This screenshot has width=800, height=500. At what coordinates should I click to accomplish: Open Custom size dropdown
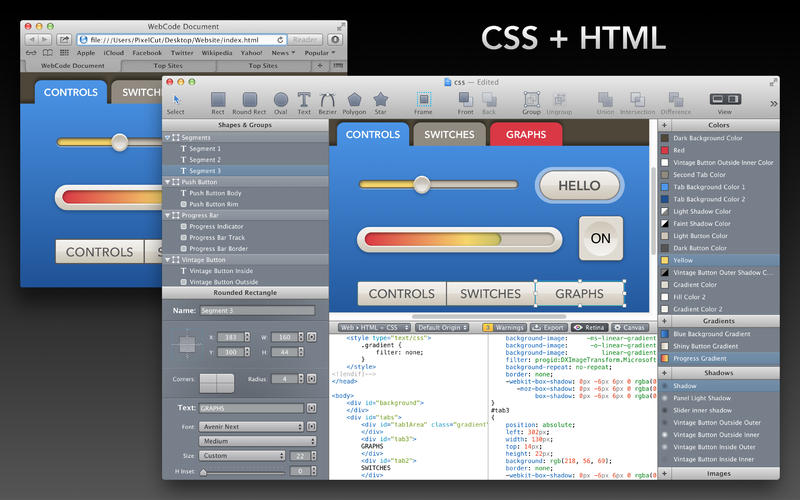click(242, 456)
